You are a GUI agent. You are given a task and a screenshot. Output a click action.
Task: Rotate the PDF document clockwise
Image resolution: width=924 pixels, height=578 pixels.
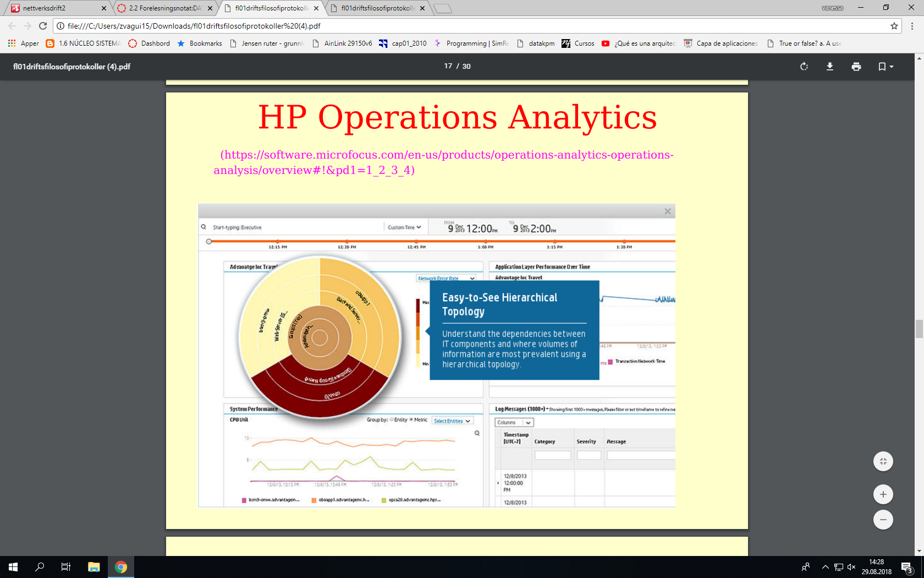tap(804, 67)
